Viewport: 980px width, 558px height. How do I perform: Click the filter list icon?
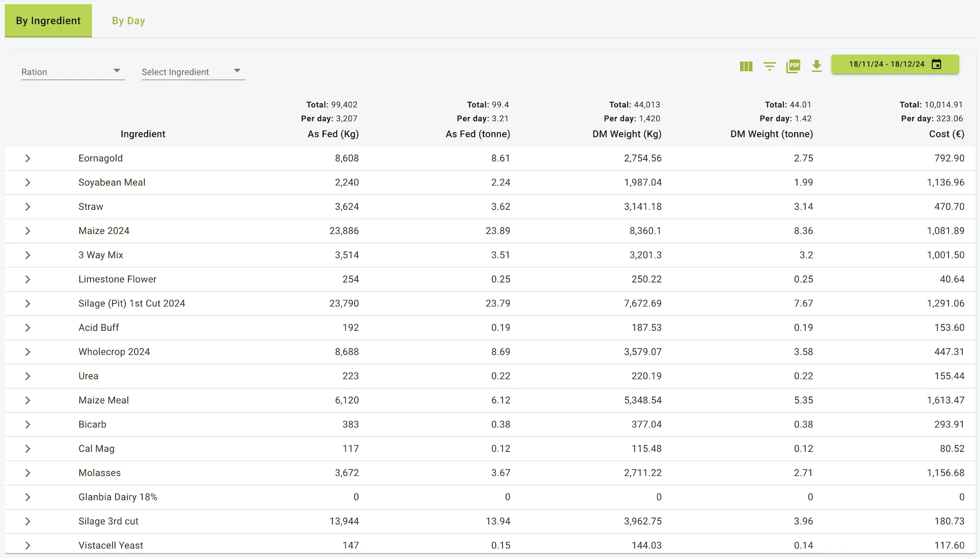[x=769, y=66]
